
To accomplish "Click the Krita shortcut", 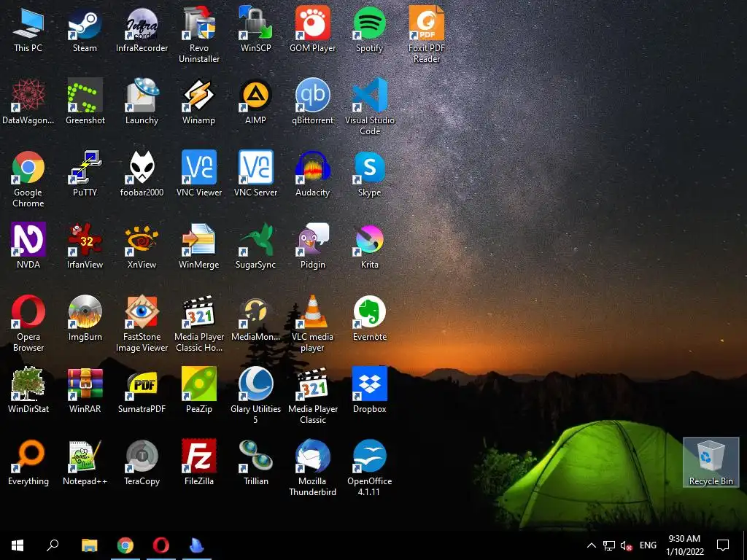I will [x=370, y=246].
